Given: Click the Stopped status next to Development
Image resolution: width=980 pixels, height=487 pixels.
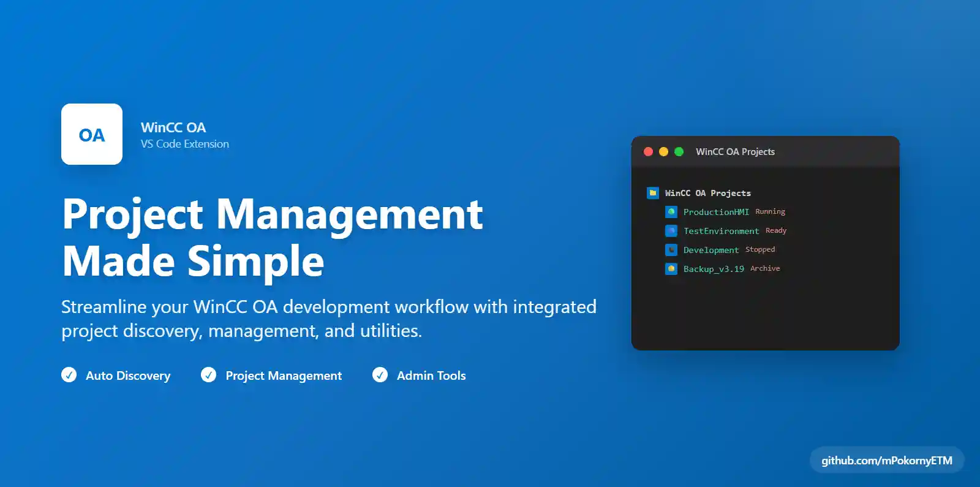Looking at the screenshot, I should tap(760, 249).
